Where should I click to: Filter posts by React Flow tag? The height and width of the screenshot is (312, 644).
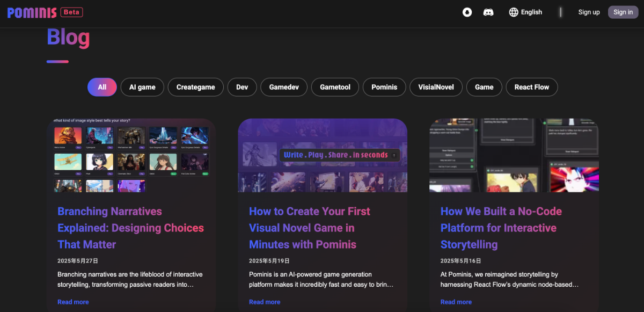coord(532,87)
